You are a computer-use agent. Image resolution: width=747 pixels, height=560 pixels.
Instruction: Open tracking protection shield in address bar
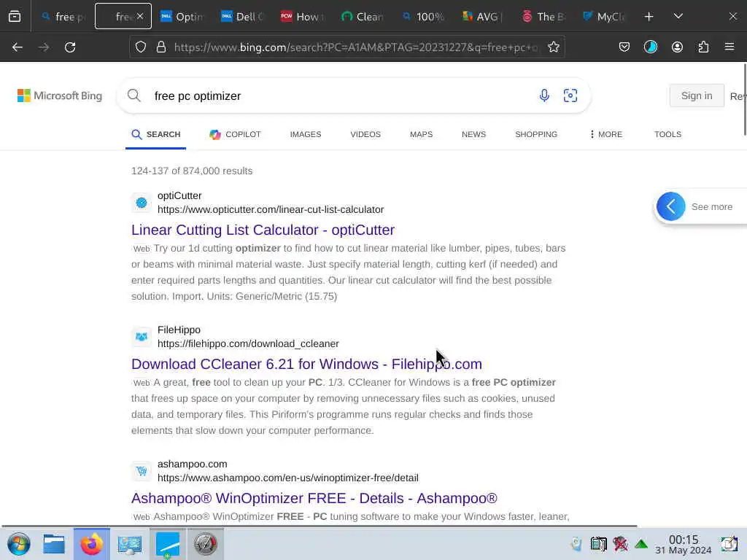tap(141, 47)
